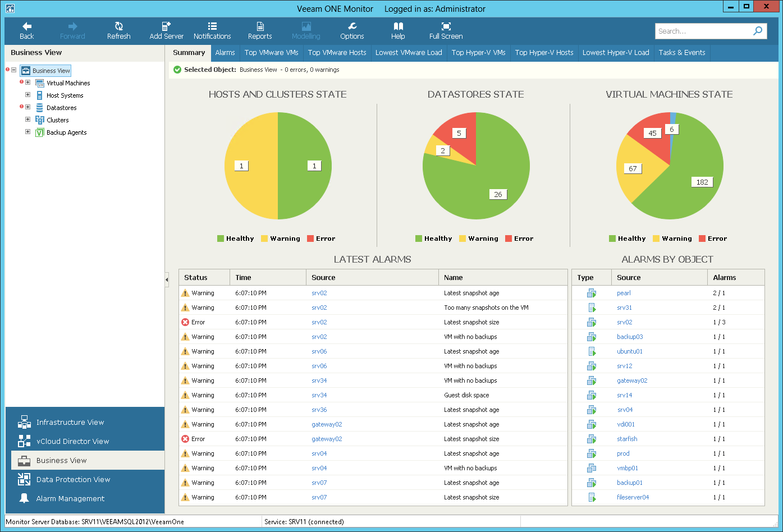Sort latest alarms by Time column
This screenshot has height=532, width=783.
click(x=268, y=277)
